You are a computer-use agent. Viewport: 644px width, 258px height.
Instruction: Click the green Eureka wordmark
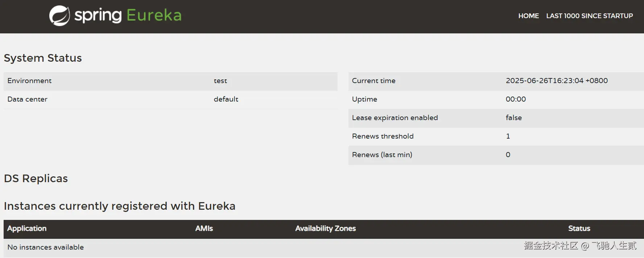tap(154, 15)
